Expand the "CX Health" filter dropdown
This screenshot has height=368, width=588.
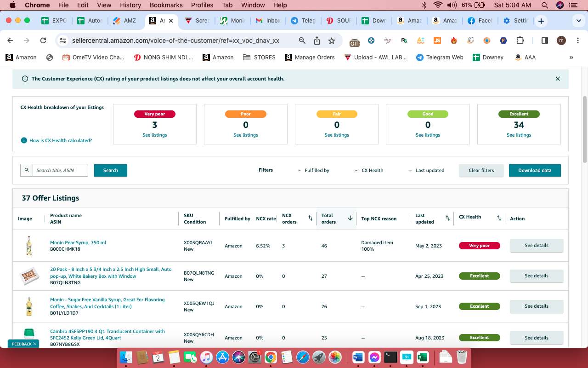[x=369, y=170]
